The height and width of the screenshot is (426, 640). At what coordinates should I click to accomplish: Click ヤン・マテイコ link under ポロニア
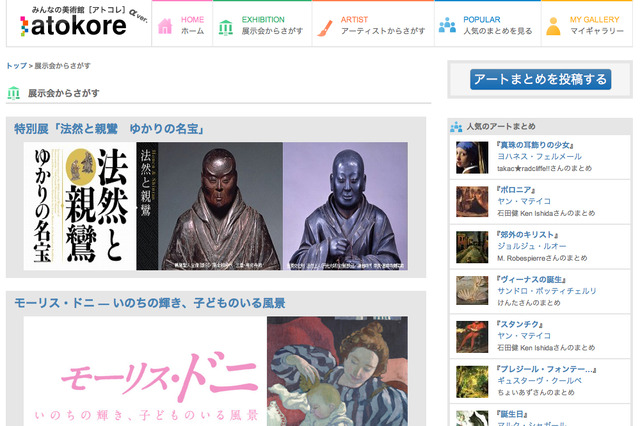tap(524, 201)
